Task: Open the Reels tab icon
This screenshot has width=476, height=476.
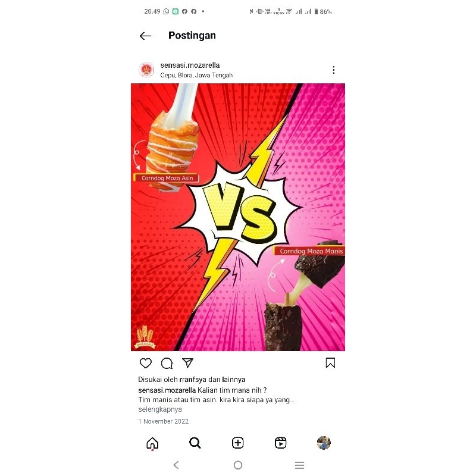Action: click(x=280, y=443)
